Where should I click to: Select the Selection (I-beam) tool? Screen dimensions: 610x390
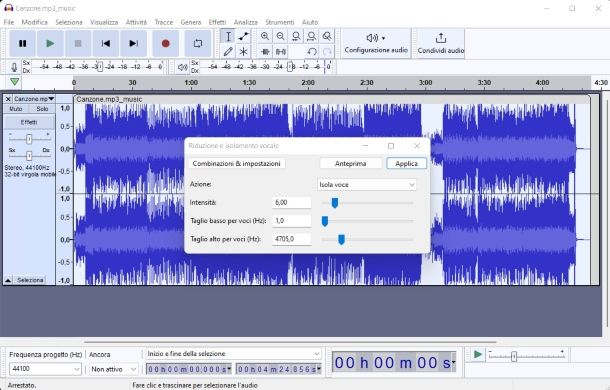[228, 36]
